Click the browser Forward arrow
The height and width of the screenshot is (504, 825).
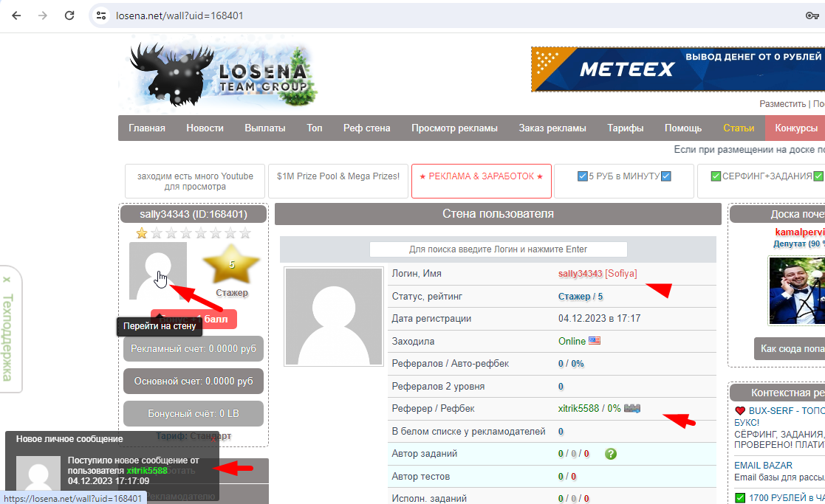coord(43,15)
